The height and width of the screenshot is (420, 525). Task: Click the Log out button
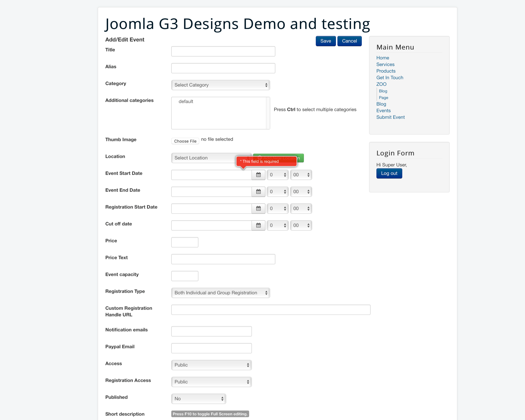(x=389, y=173)
